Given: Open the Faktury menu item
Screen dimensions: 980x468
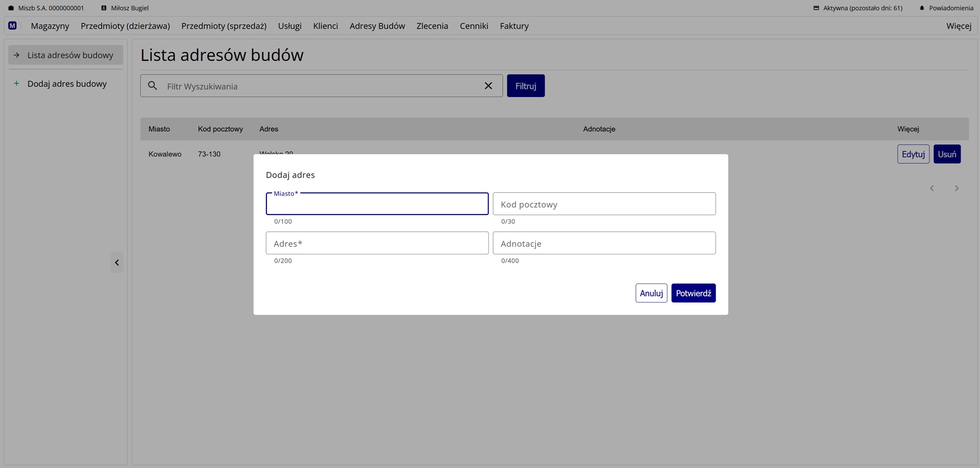Looking at the screenshot, I should click(x=514, y=26).
